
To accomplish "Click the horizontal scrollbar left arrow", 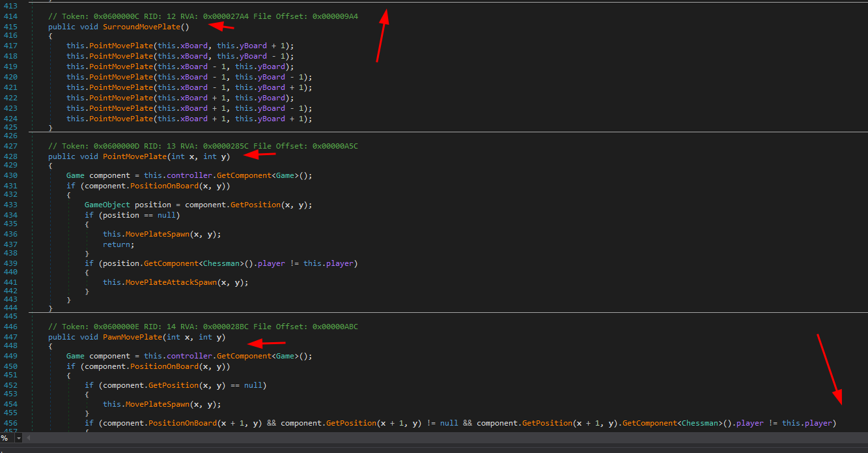I will [29, 438].
